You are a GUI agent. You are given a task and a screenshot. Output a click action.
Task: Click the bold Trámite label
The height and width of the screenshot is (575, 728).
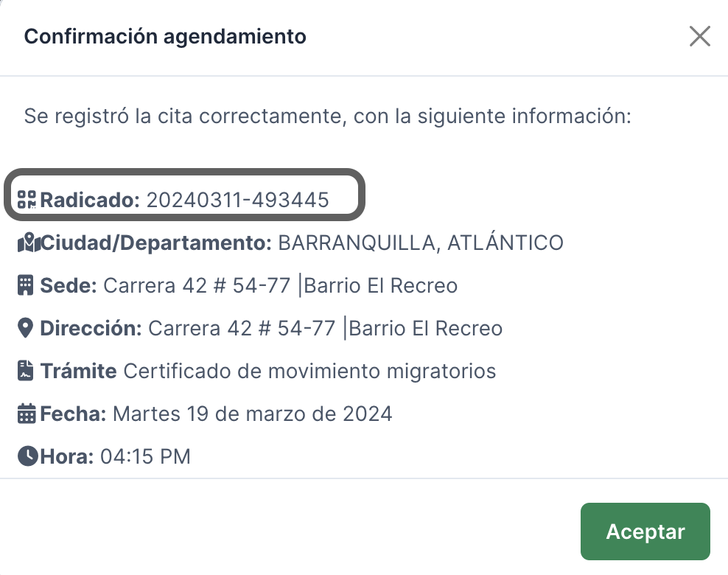(78, 371)
